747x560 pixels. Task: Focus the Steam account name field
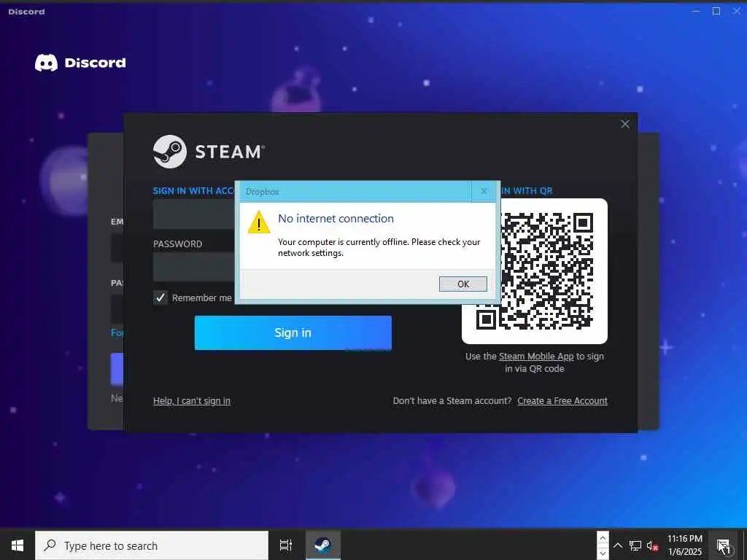pos(194,214)
